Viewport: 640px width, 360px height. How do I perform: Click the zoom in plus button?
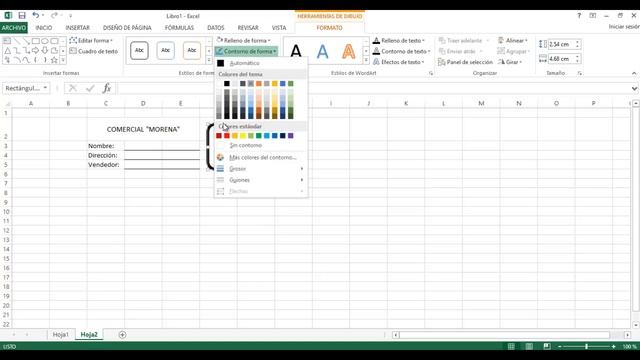pyautogui.click(x=613, y=347)
